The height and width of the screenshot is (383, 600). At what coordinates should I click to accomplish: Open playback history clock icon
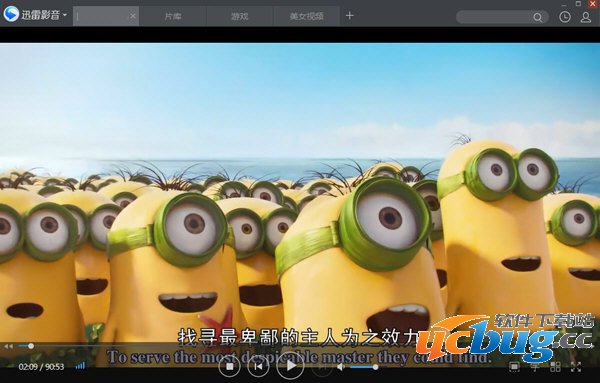point(565,17)
